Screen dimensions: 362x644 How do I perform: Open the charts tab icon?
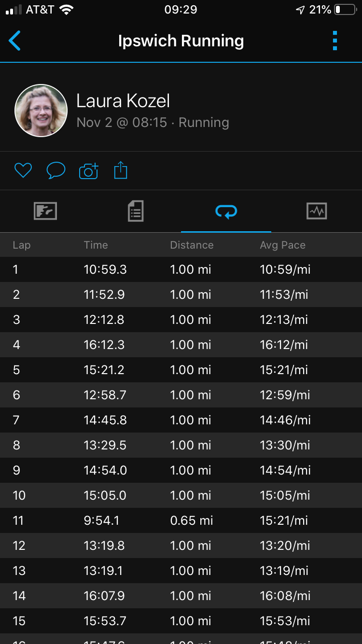pyautogui.click(x=317, y=211)
